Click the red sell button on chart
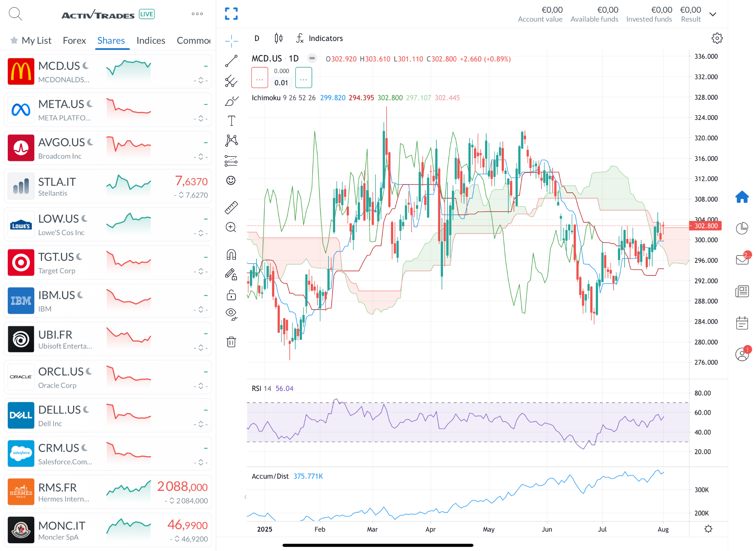 point(260,78)
